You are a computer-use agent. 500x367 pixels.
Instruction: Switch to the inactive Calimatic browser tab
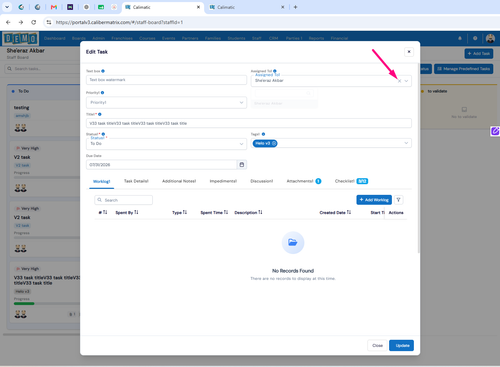click(x=246, y=7)
